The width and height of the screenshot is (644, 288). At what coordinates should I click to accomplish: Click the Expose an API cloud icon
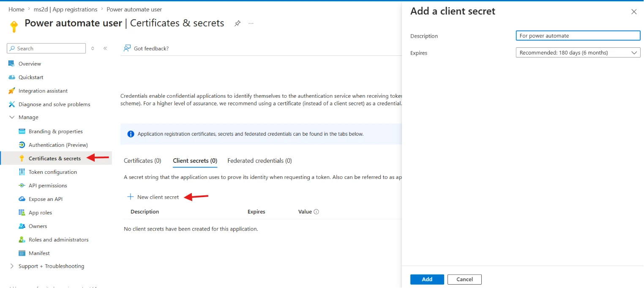coord(22,199)
